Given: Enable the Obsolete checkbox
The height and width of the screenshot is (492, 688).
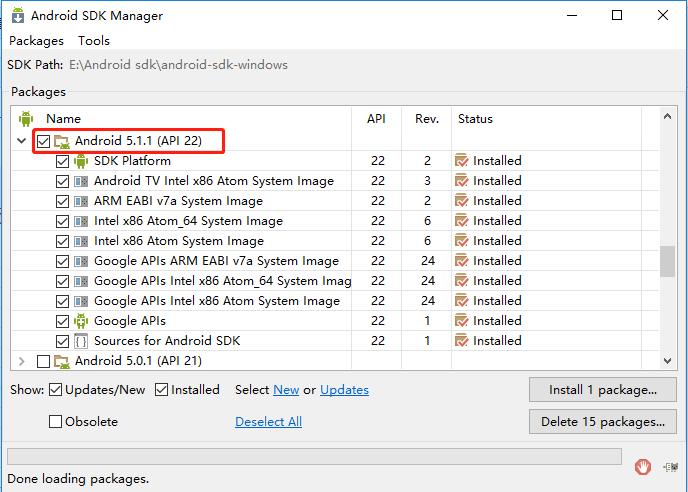Looking at the screenshot, I should (x=56, y=422).
